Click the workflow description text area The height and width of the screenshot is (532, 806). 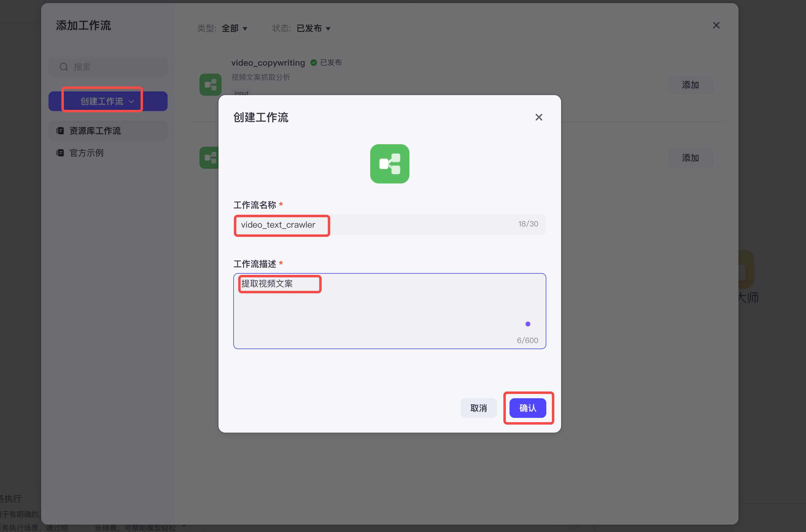coord(389,311)
